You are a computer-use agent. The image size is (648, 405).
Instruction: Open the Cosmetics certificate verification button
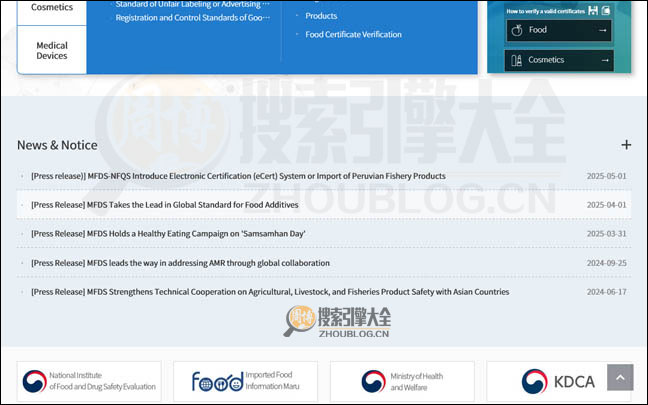pyautogui.click(x=559, y=60)
